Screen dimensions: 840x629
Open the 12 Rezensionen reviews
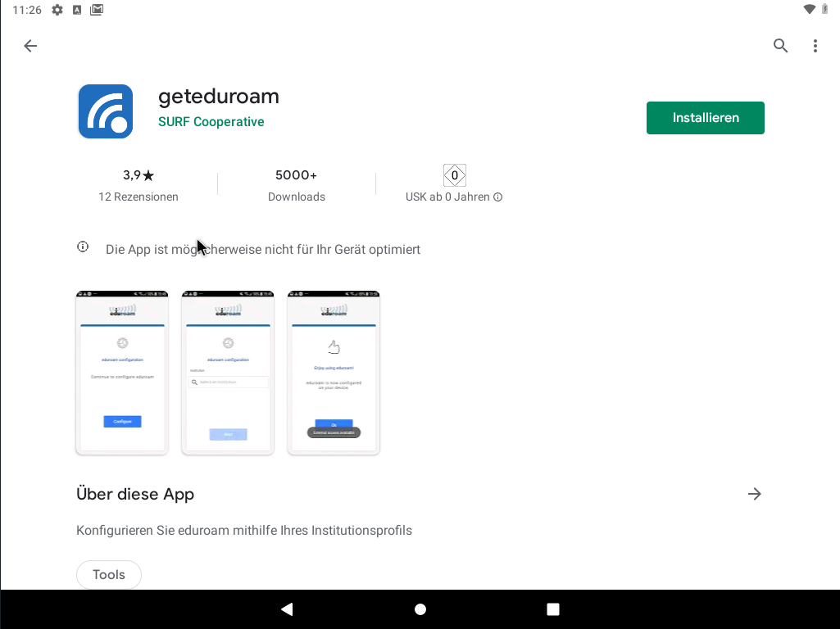tap(138, 197)
